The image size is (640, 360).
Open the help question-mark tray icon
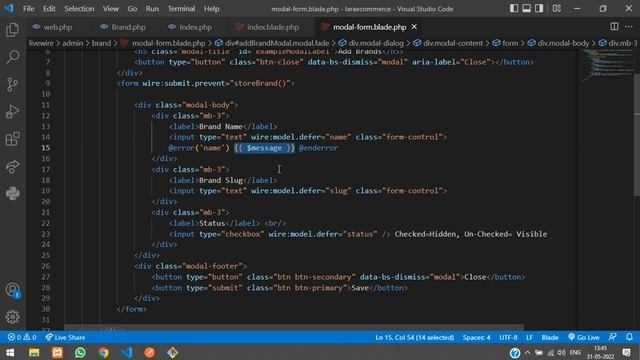pyautogui.click(x=515, y=353)
